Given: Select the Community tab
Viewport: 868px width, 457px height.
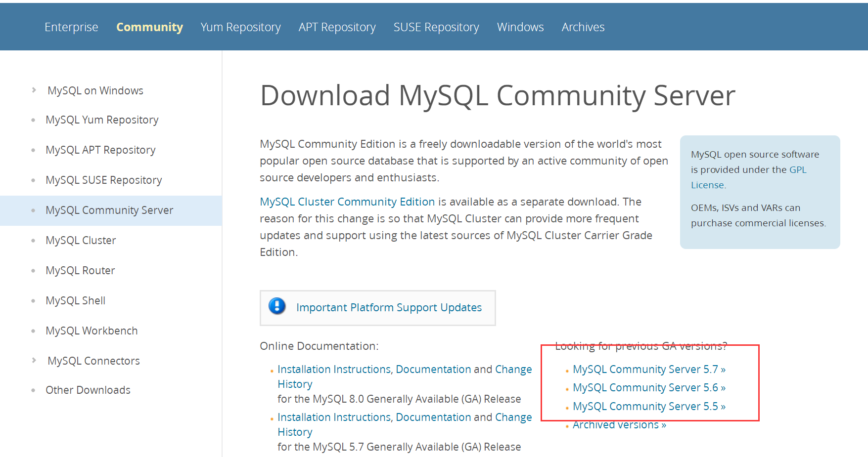Looking at the screenshot, I should (x=149, y=27).
